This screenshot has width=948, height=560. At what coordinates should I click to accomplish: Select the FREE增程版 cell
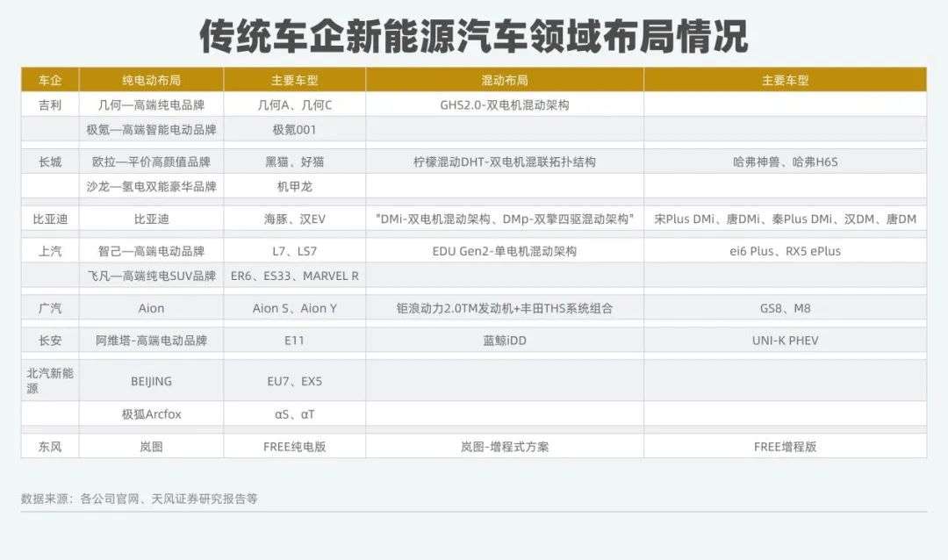pos(785,446)
